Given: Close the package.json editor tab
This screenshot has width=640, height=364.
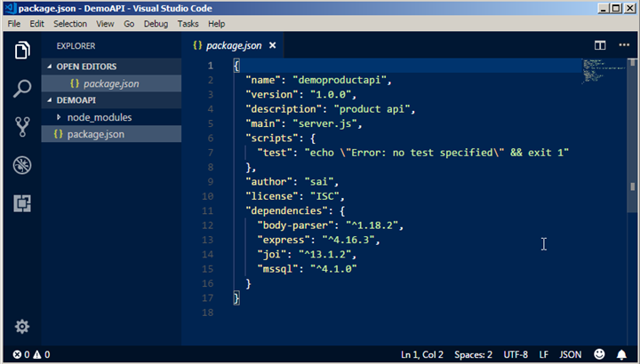Looking at the screenshot, I should click(x=272, y=45).
